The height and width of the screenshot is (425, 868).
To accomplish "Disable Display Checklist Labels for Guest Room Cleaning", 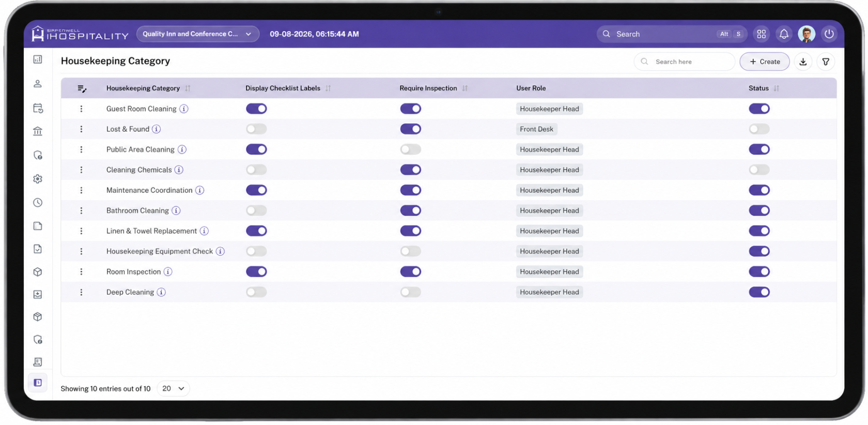I will [x=256, y=109].
